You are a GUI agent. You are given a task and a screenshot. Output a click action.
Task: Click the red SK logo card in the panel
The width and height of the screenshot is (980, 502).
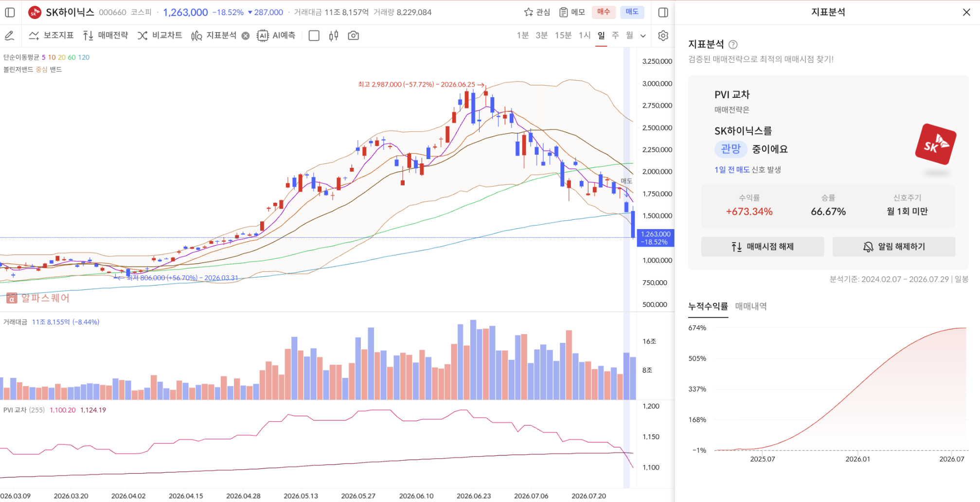[936, 144]
